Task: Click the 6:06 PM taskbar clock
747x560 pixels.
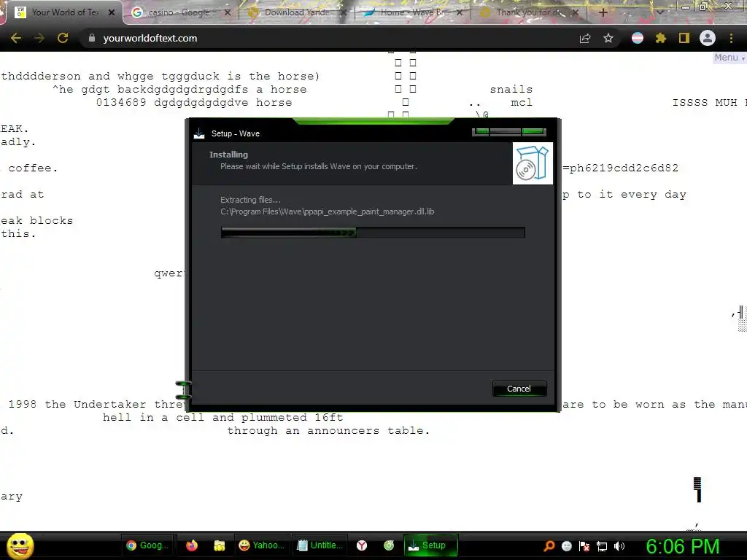Action: (x=683, y=546)
